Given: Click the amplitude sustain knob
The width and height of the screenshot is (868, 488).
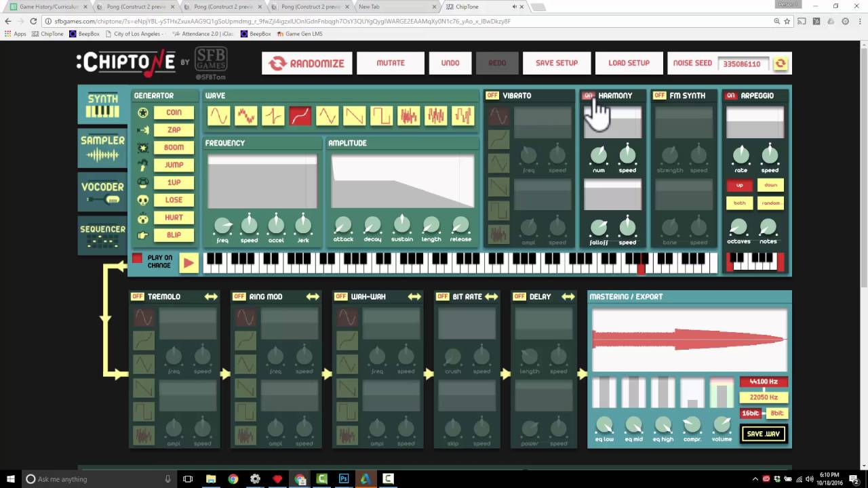Looking at the screenshot, I should click(x=402, y=224).
